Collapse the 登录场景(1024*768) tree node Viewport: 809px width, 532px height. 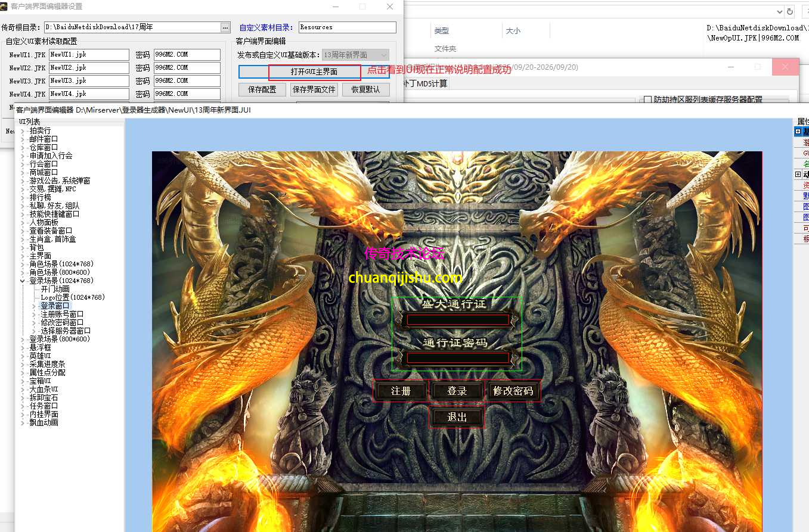[x=23, y=281]
